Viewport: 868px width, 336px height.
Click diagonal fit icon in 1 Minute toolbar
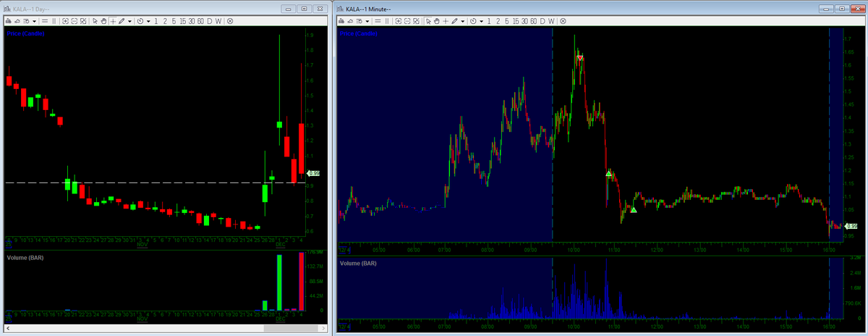click(416, 21)
